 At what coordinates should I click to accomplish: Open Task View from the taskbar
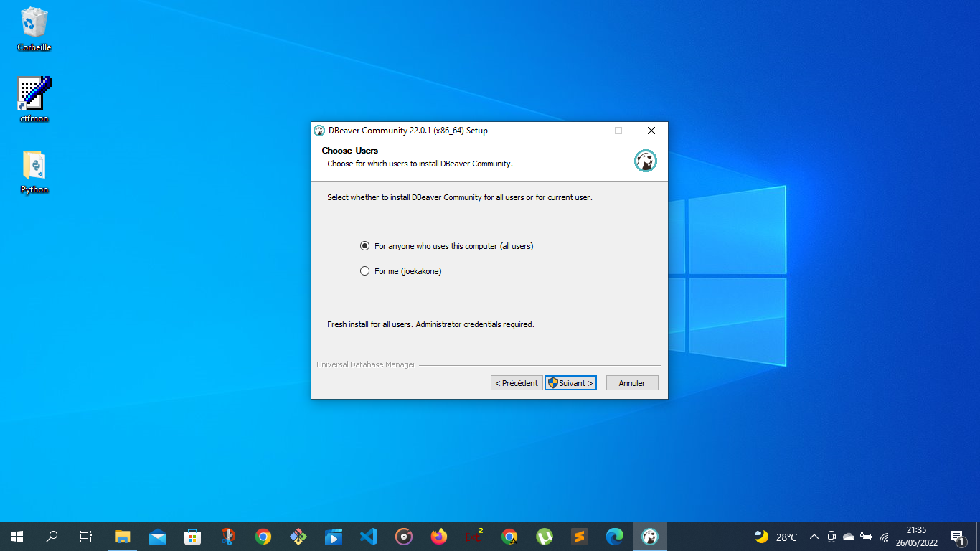[86, 537]
